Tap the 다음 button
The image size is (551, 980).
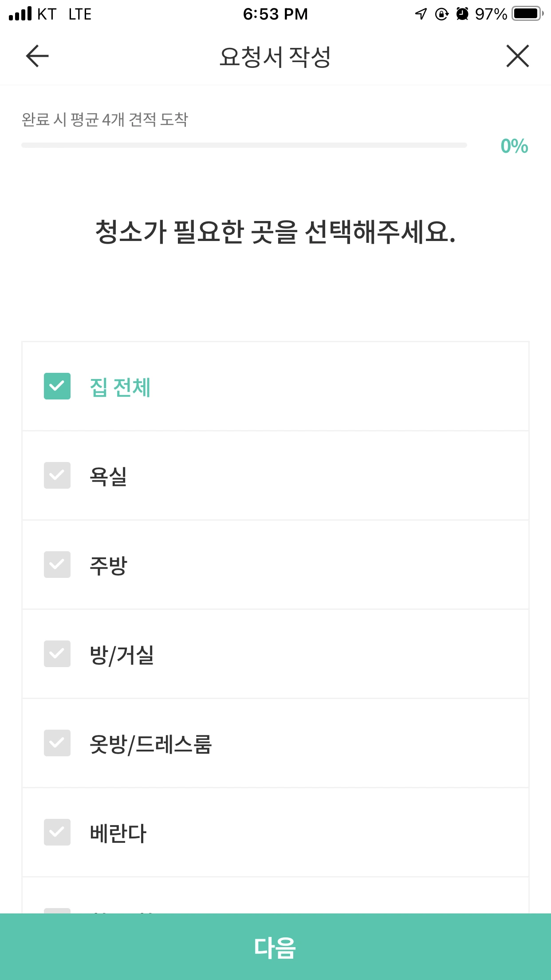[x=275, y=947]
